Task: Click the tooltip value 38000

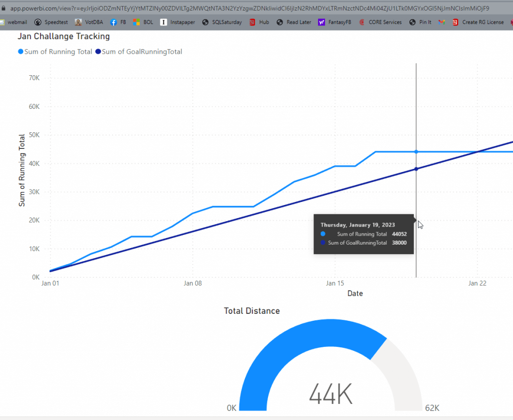Action: pyautogui.click(x=399, y=243)
